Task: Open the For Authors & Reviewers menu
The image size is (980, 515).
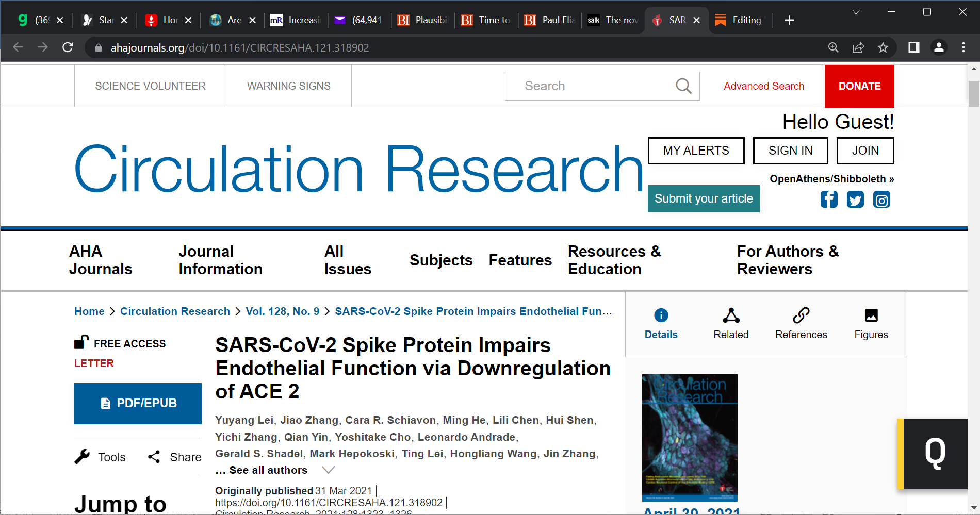Action: coord(788,260)
